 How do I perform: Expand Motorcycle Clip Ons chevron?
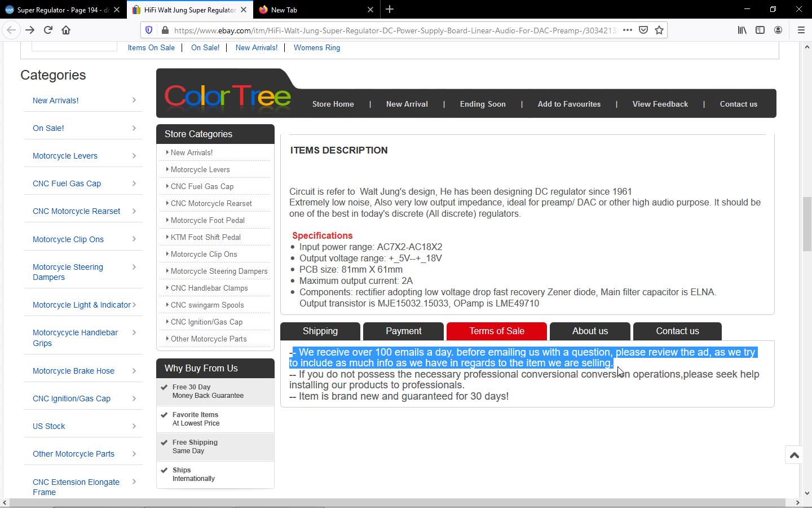[134, 239]
